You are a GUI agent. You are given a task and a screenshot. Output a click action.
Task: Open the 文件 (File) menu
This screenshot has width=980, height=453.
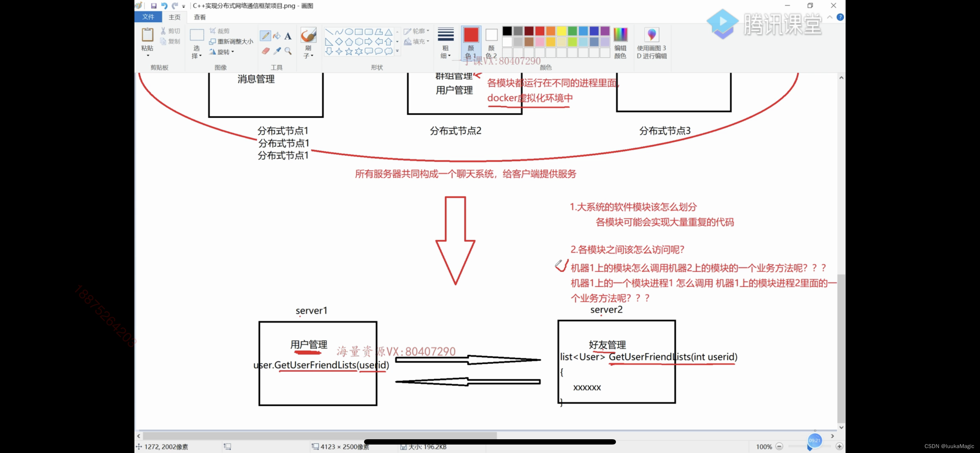tap(148, 17)
